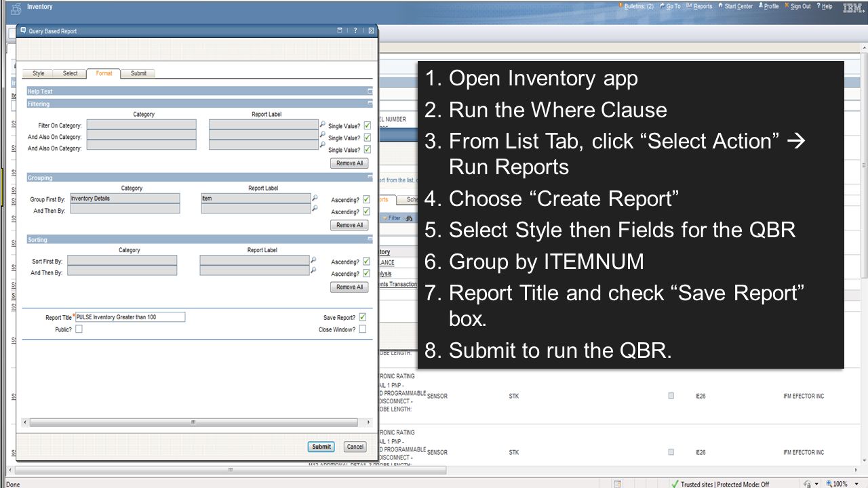Open the Submit tab
The height and width of the screenshot is (488, 868).
(138, 73)
